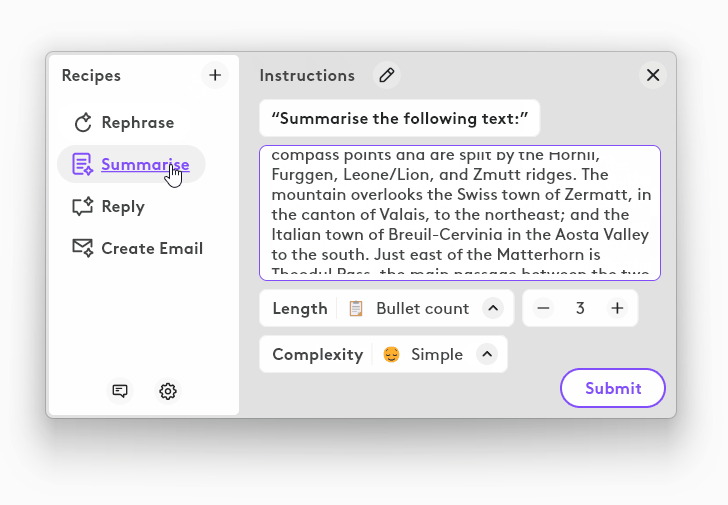
Task: Increase bullet count with plus button
Action: [x=617, y=308]
